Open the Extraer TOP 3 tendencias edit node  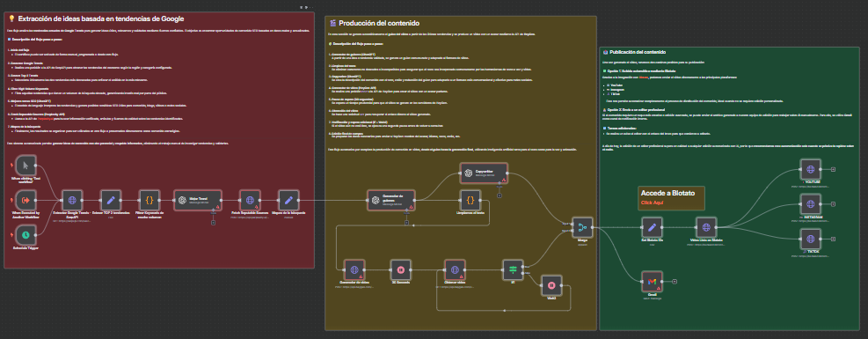click(110, 200)
